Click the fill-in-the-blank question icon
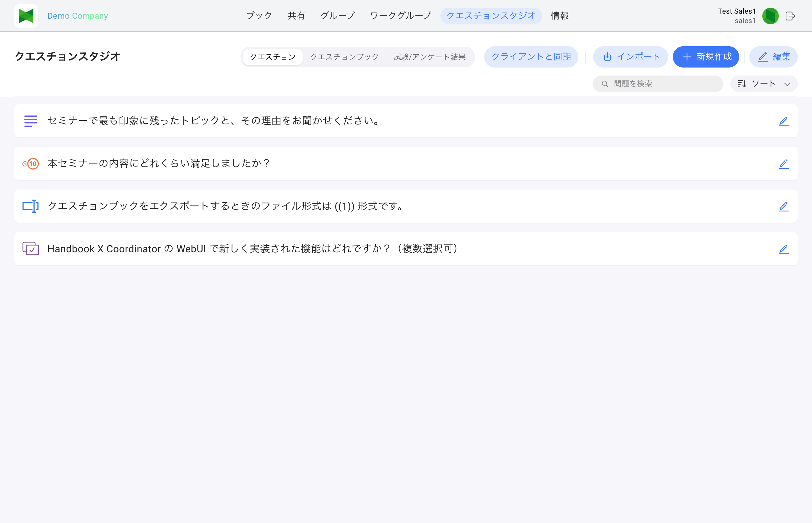The width and height of the screenshot is (812, 523). pyautogui.click(x=31, y=206)
